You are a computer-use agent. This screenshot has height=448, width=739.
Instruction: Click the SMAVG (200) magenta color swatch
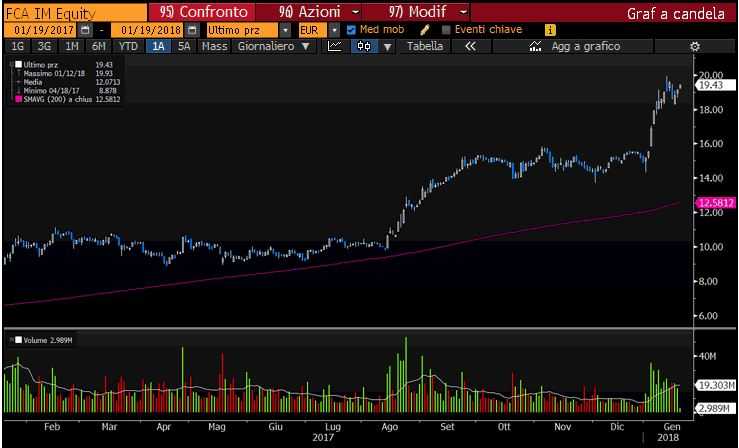tap(18, 99)
